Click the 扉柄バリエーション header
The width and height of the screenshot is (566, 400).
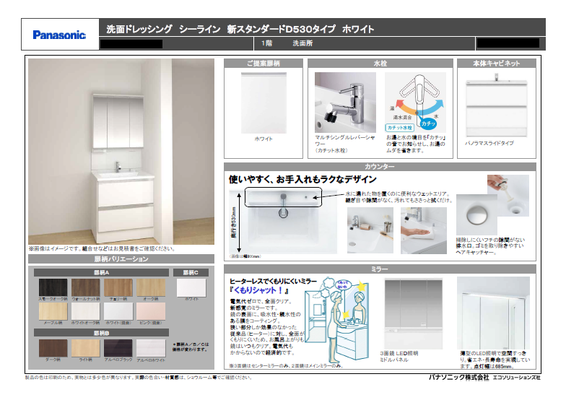click(121, 259)
